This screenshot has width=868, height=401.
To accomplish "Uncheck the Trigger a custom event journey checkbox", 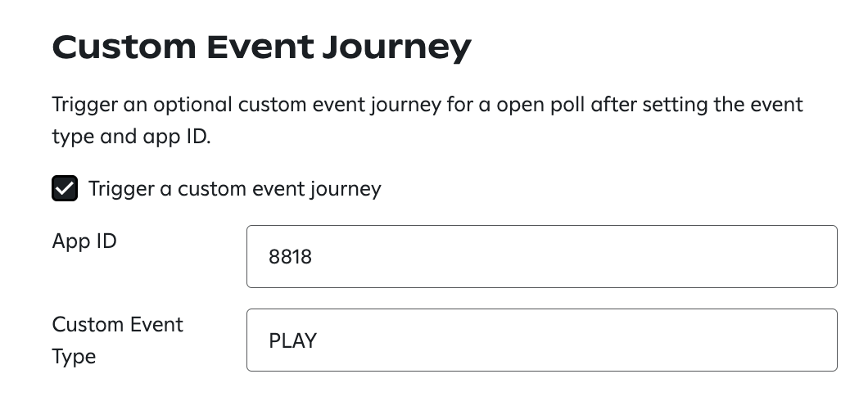I will pos(65,188).
